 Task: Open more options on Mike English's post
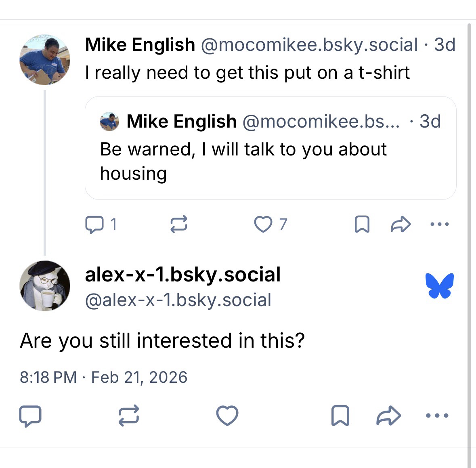[439, 224]
